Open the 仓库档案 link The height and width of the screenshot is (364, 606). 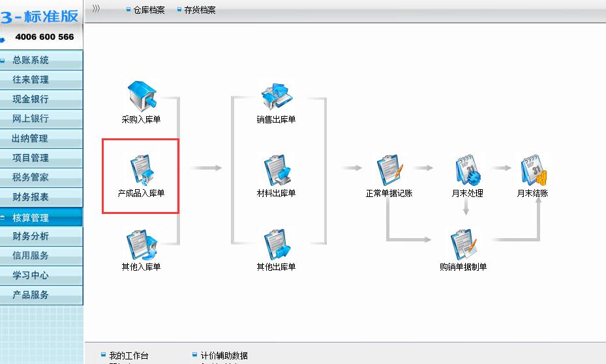point(149,10)
